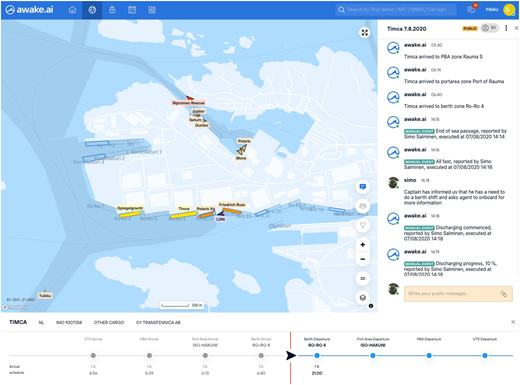520x385 pixels.
Task: Click Berth Arrival RO-RO 4 timeline marker
Action: coord(261,356)
